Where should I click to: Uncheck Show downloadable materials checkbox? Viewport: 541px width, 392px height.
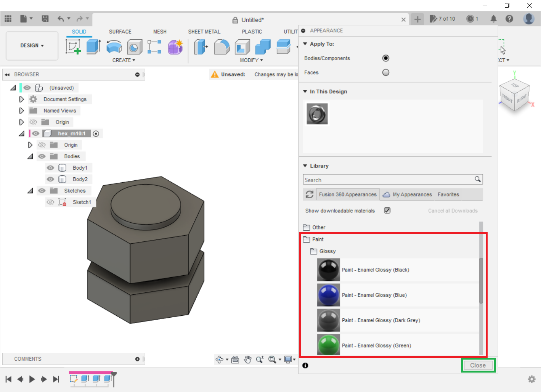click(387, 210)
